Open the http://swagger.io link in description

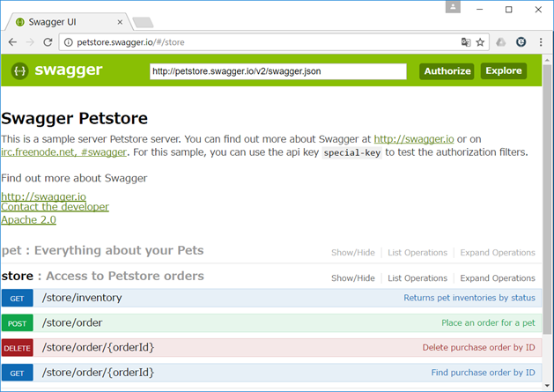coord(414,139)
